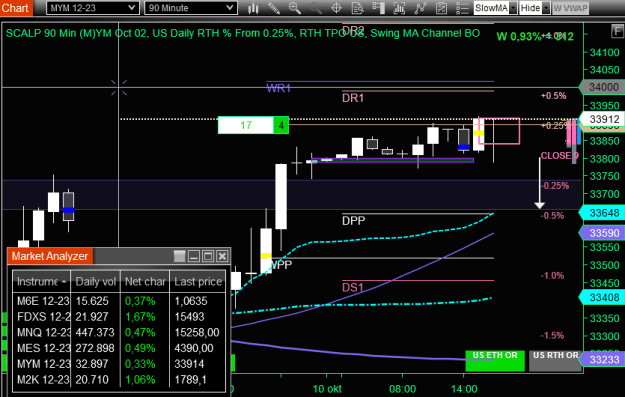Select the M6E 12-23 row
Viewport: 625px width, 397px height.
119,301
